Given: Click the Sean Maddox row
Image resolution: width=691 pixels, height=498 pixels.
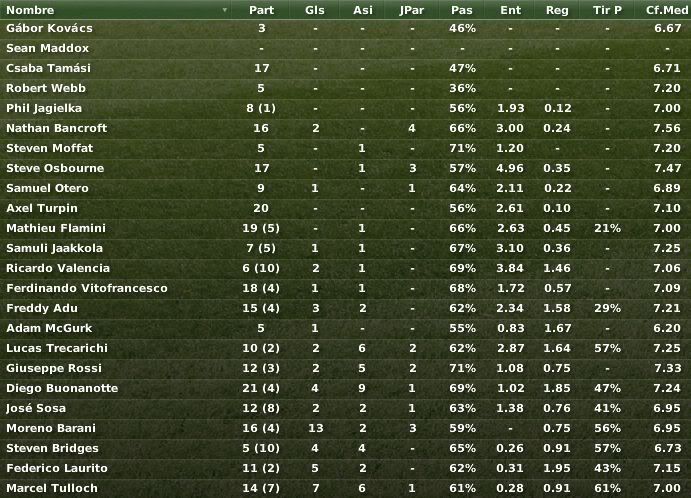Looking at the screenshot, I should coord(346,48).
